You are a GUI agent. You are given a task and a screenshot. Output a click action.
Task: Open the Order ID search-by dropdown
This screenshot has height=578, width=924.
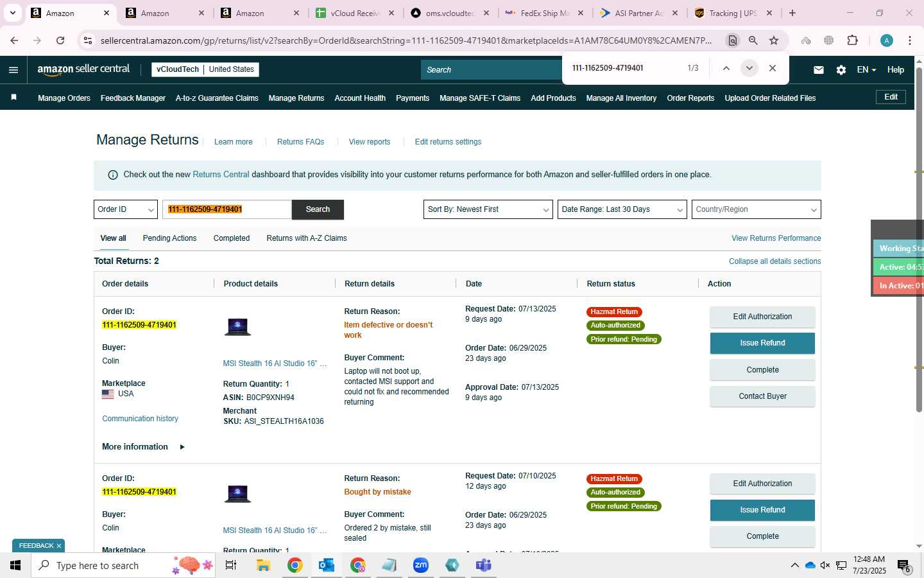[x=126, y=209]
